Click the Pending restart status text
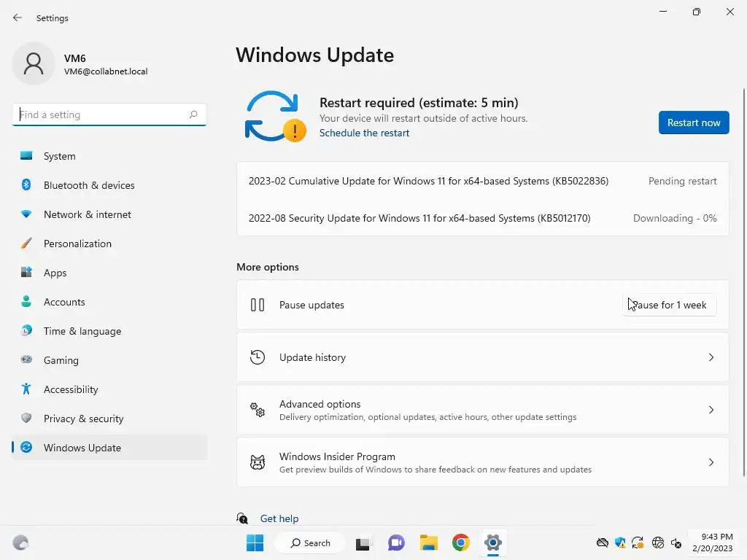Viewport: 747px width, 560px height. [x=682, y=181]
